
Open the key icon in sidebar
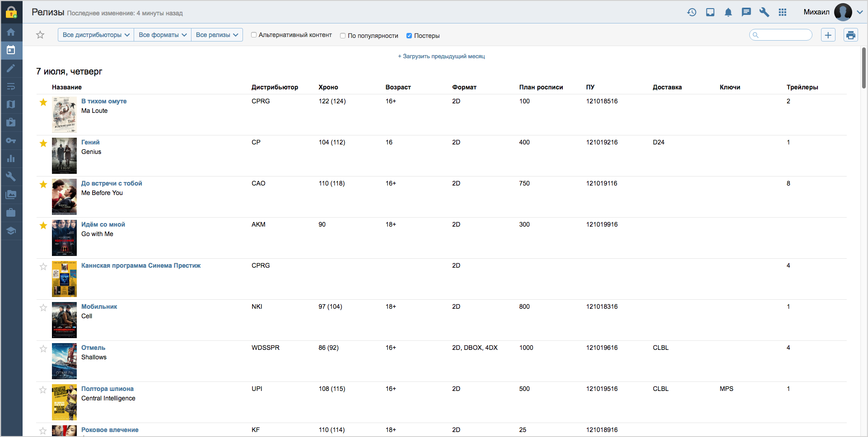(11, 140)
